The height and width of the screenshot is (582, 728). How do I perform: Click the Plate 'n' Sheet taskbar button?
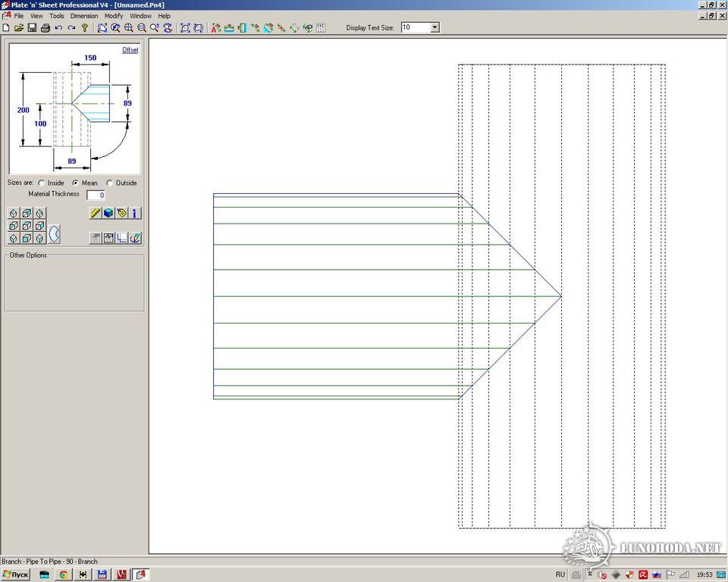[x=141, y=574]
